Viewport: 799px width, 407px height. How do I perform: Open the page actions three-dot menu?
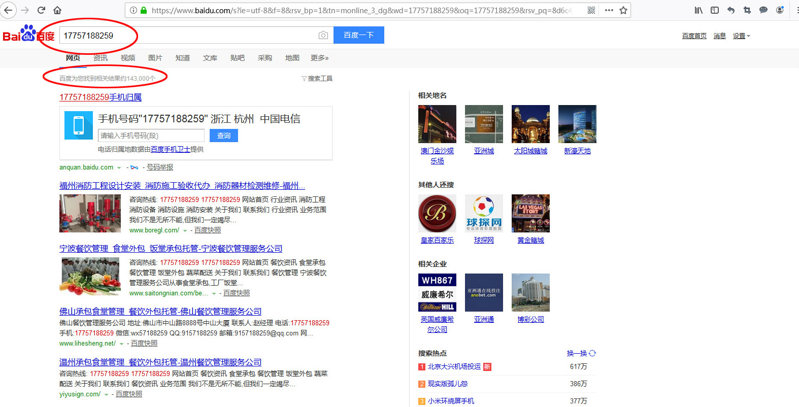pyautogui.click(x=609, y=10)
